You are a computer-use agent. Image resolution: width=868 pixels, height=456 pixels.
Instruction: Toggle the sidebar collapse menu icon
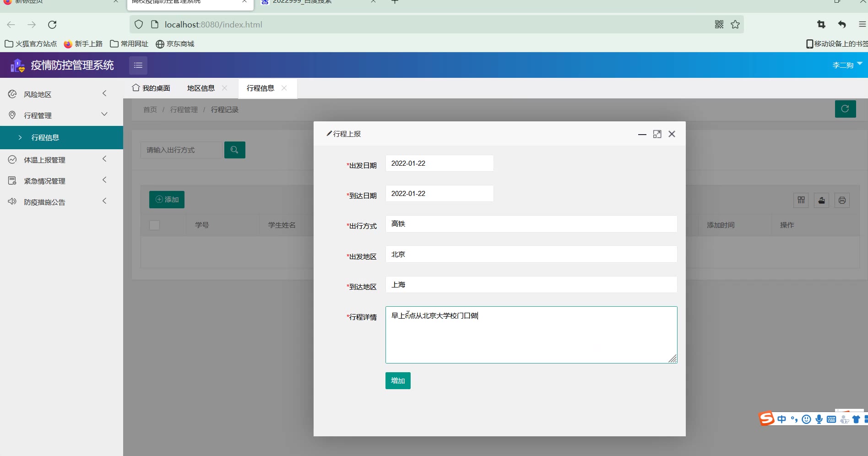click(138, 65)
